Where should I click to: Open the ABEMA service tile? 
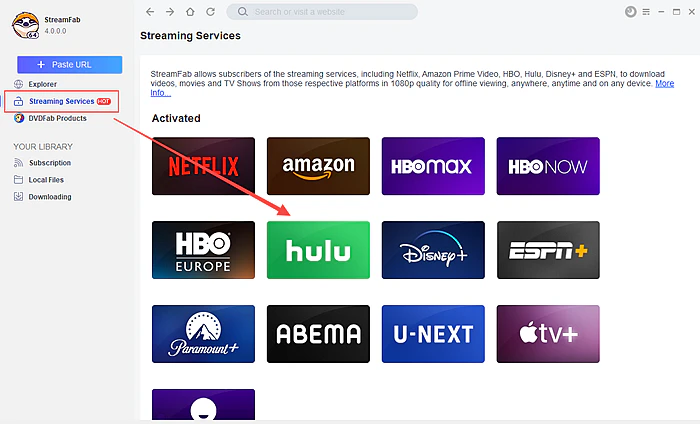click(x=318, y=334)
